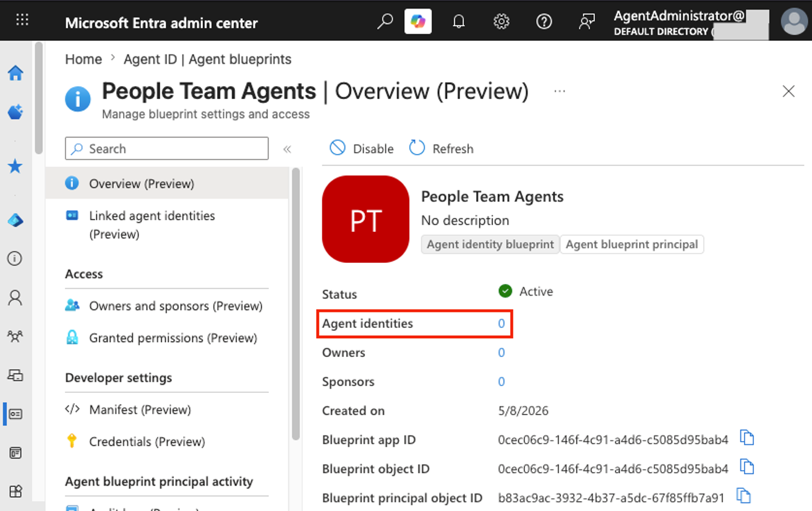This screenshot has height=511, width=812.
Task: Open the Sponsors count link
Action: [x=502, y=382]
